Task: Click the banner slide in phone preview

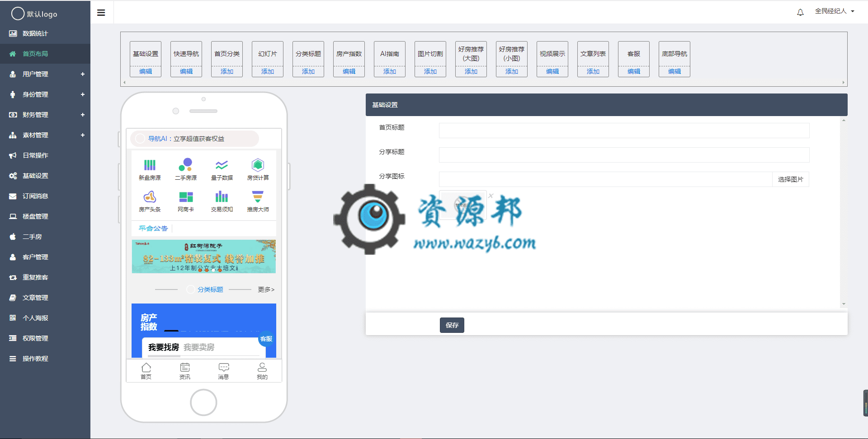Action: point(204,257)
